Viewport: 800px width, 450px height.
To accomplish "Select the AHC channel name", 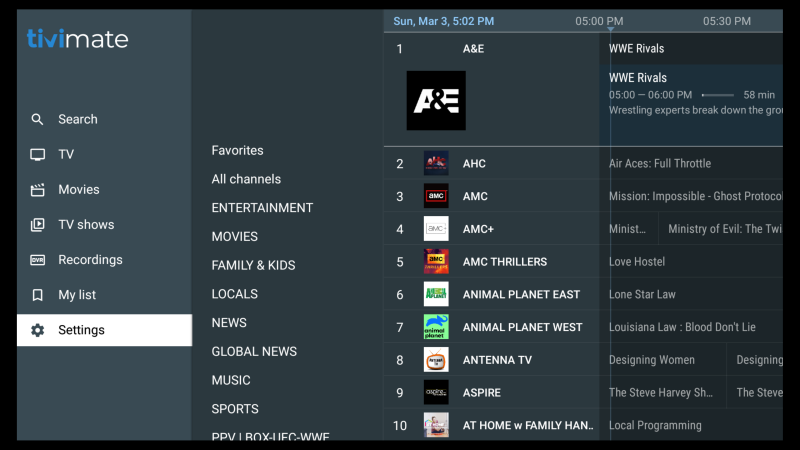I will [474, 163].
